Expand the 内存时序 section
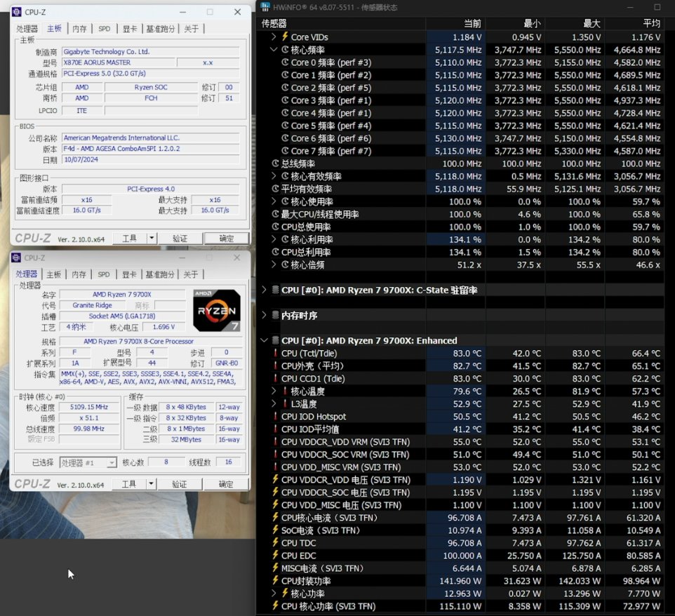Screen dimensions: 675x616 264,316
